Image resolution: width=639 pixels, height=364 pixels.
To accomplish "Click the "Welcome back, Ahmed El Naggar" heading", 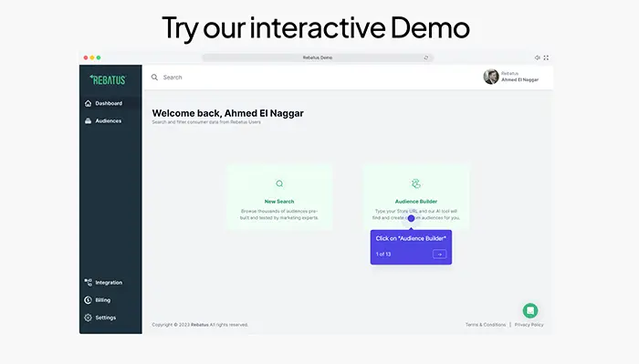I will 228,113.
